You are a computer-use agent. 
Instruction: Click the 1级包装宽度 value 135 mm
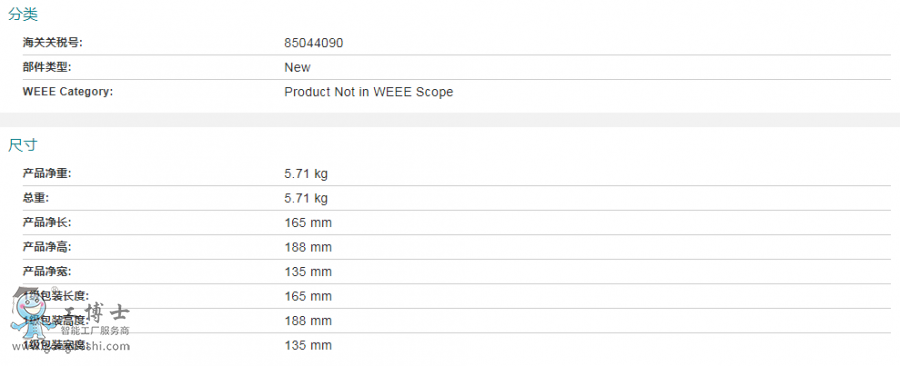(x=308, y=345)
